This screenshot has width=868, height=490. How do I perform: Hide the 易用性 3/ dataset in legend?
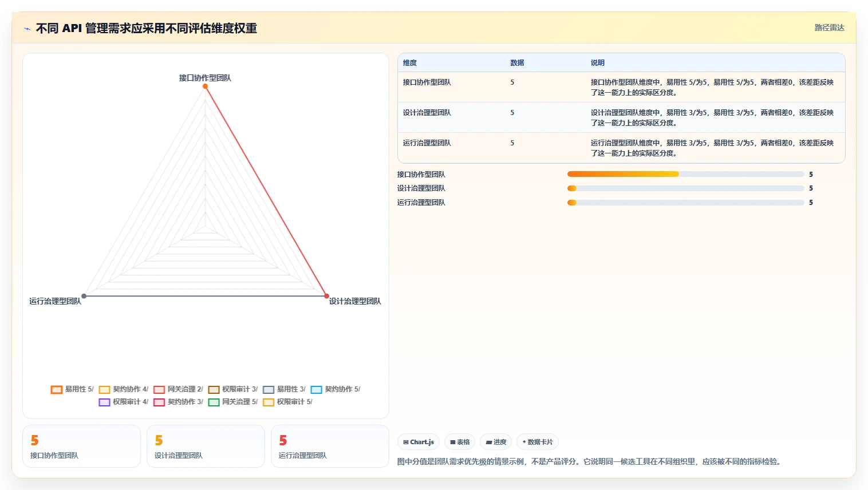tap(285, 389)
